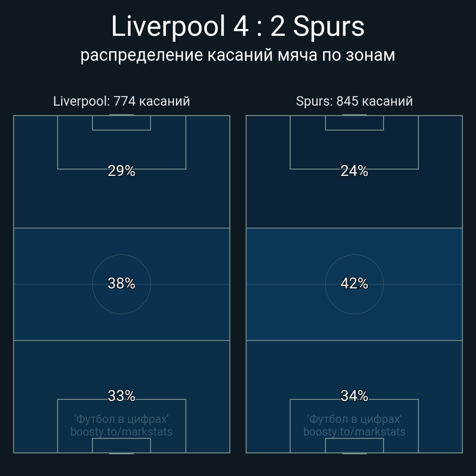Select Liverpool's 38% midfield zone value
The image size is (476, 476).
click(121, 283)
